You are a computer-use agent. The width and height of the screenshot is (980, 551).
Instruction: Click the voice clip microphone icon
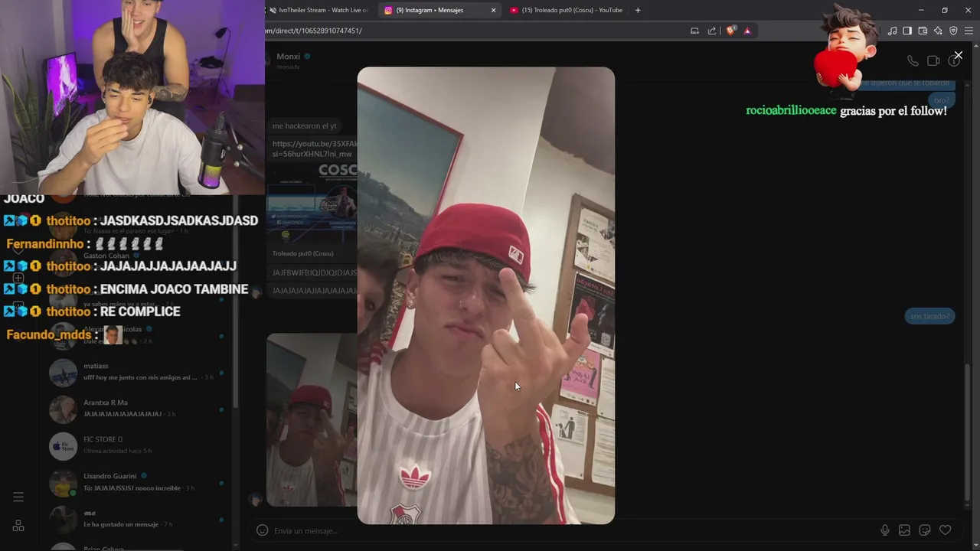pos(885,530)
